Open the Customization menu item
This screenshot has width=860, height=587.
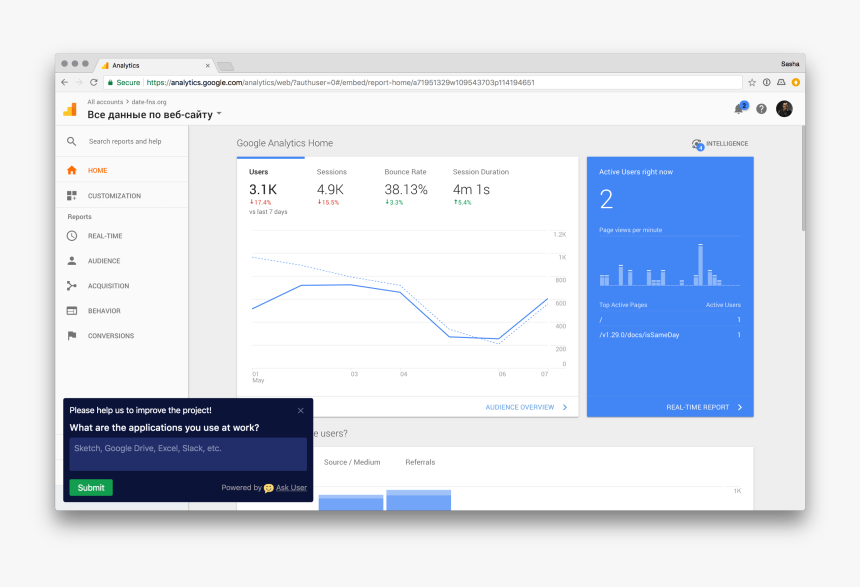coord(122,195)
